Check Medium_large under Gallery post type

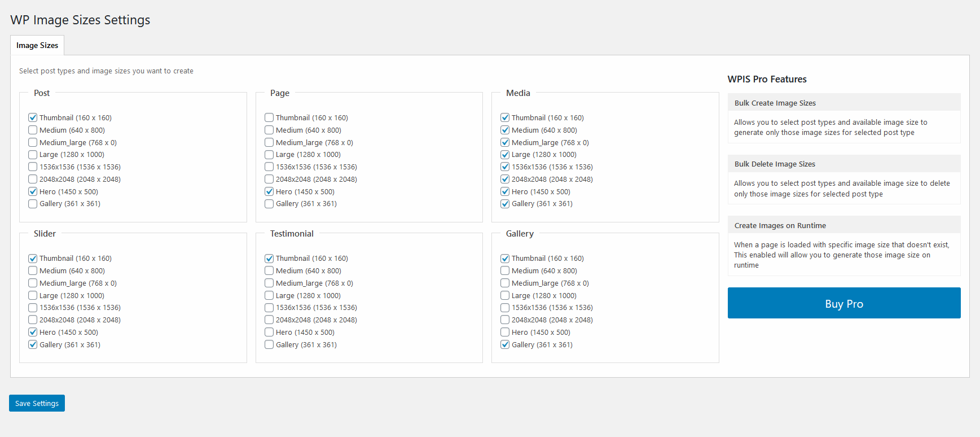tap(505, 283)
